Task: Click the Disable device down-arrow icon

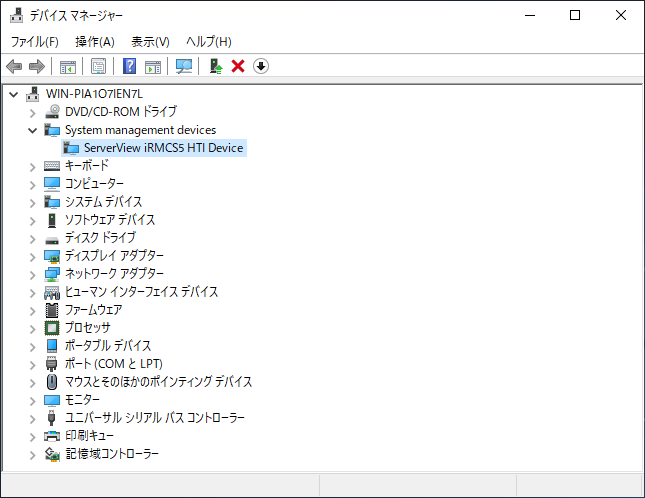Action: (261, 66)
